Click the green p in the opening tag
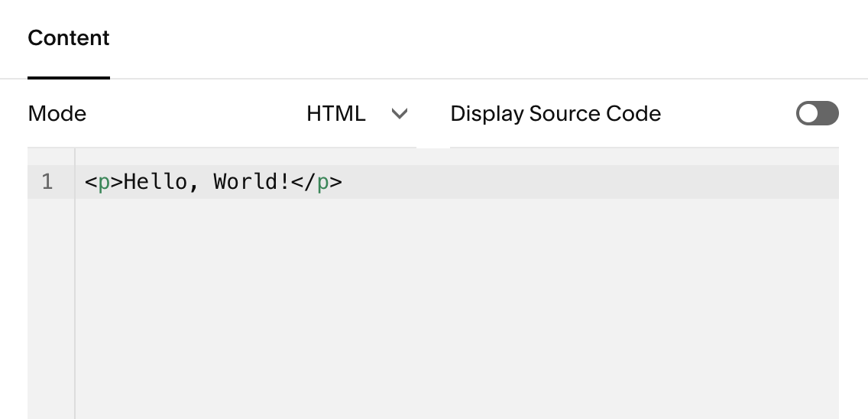The height and width of the screenshot is (419, 868). pos(103,182)
